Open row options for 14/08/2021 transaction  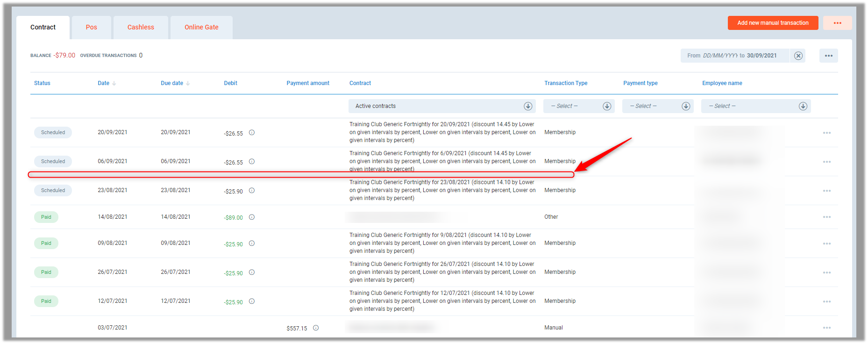[826, 217]
